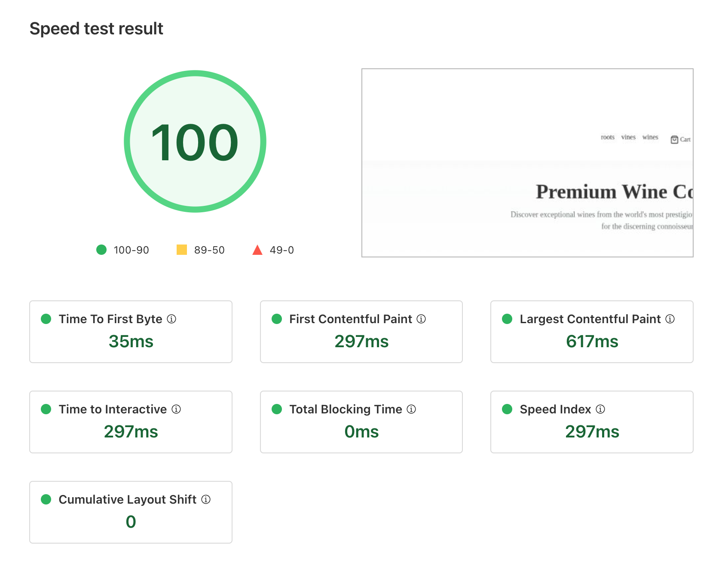The height and width of the screenshot is (587, 728).
Task: Open the Largest Contentful Paint info tooltip
Action: (670, 319)
